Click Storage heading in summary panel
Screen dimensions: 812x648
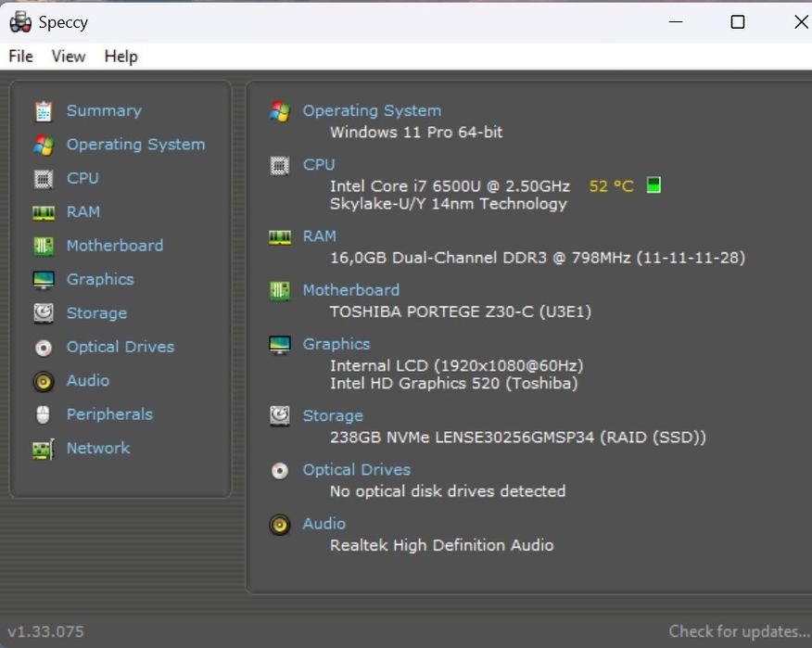pos(333,415)
